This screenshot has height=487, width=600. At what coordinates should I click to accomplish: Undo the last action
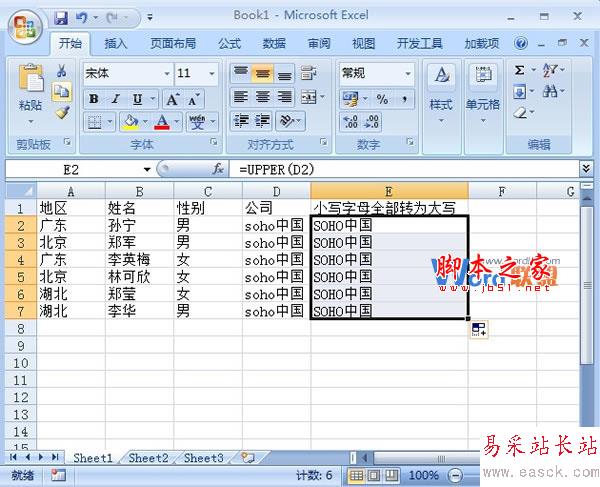click(x=82, y=18)
